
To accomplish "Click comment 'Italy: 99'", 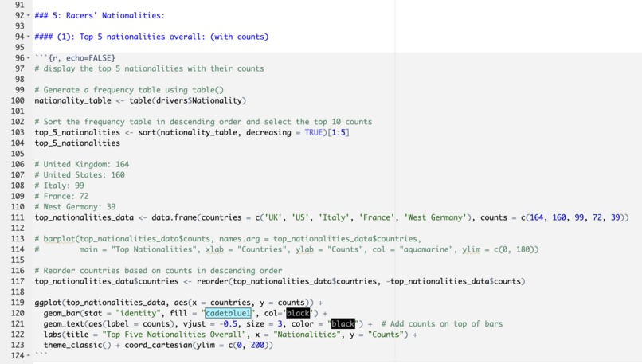I will pos(64,186).
